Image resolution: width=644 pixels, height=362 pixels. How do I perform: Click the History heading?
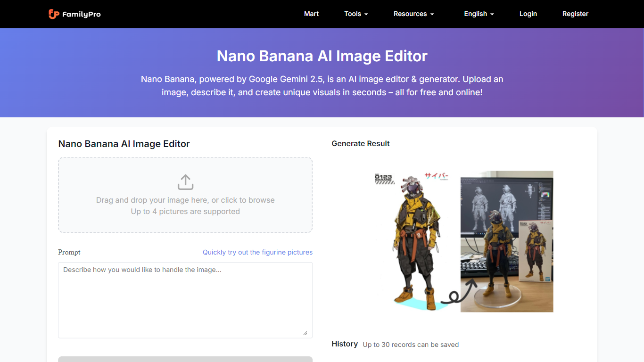pyautogui.click(x=345, y=344)
